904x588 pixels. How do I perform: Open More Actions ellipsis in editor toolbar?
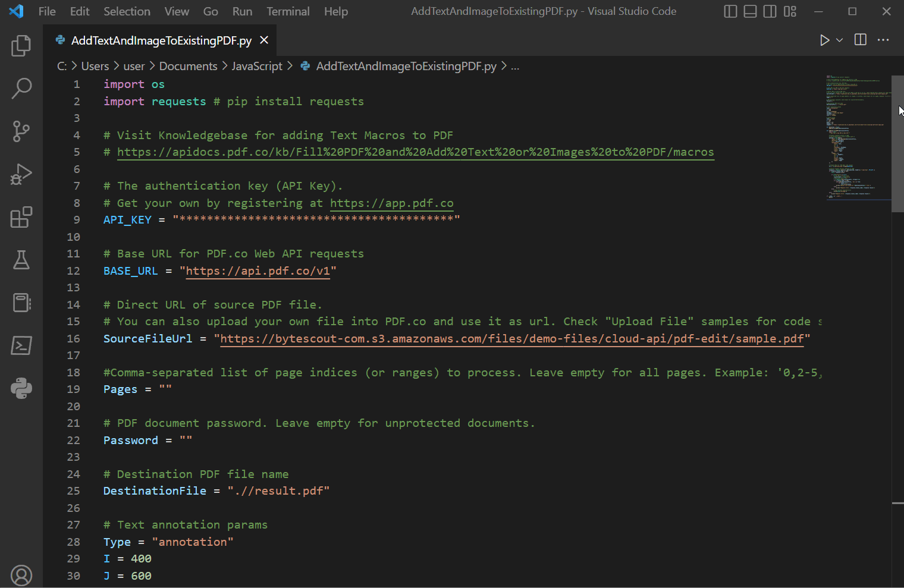click(x=883, y=40)
